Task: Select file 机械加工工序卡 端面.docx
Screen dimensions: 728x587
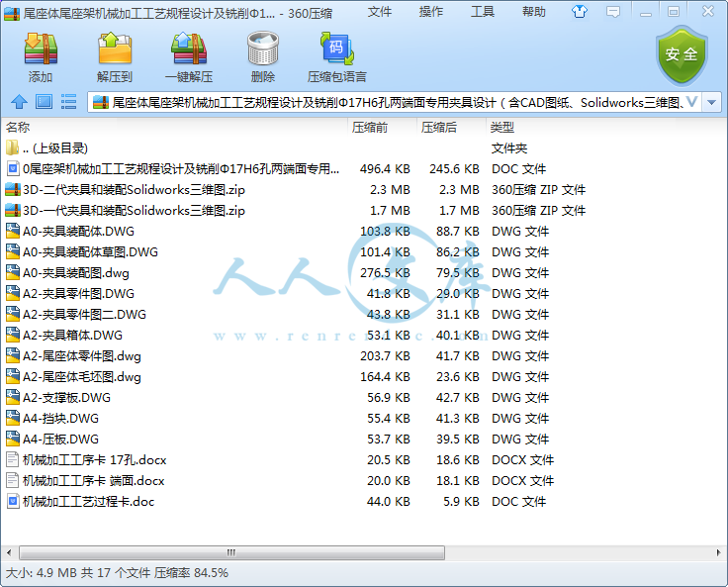Action: point(94,480)
